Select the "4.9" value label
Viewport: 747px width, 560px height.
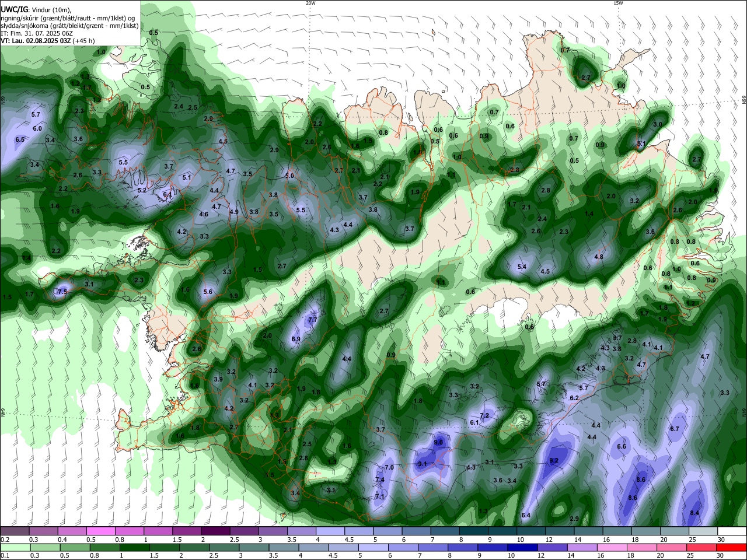point(234,212)
